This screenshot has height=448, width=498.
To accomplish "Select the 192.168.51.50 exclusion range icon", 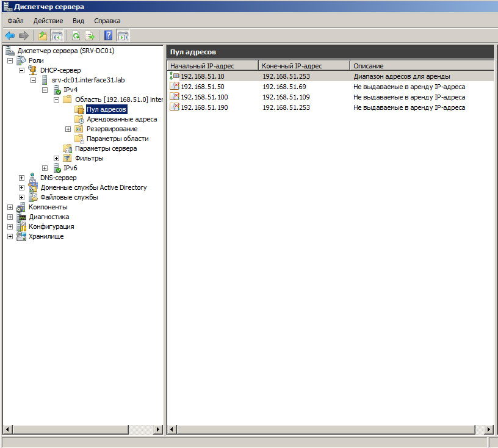I will (175, 87).
